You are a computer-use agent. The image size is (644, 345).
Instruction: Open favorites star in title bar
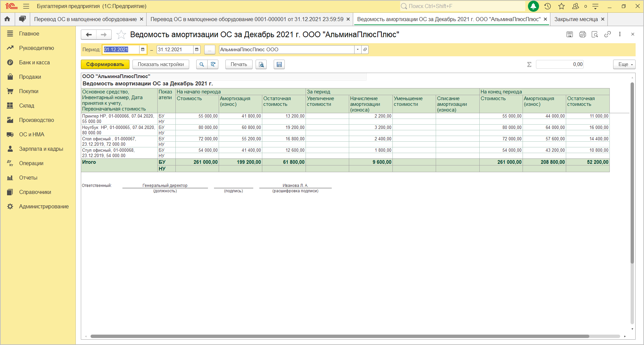561,6
